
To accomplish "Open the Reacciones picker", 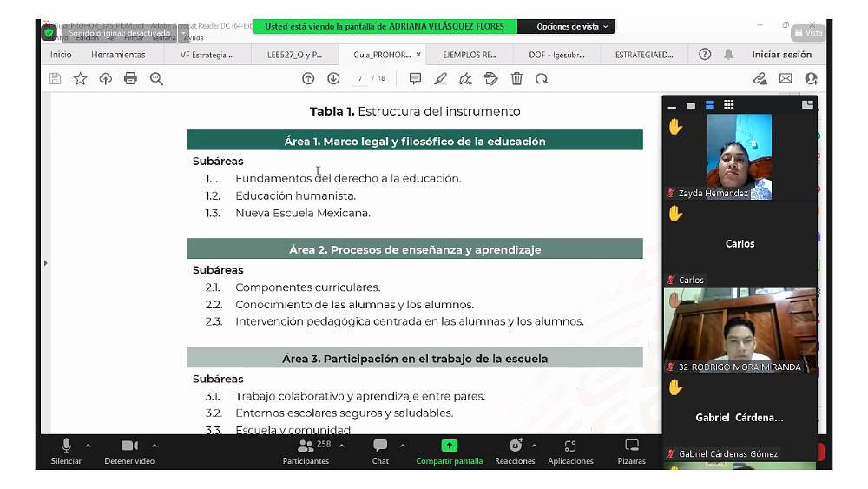I will pos(515,451).
